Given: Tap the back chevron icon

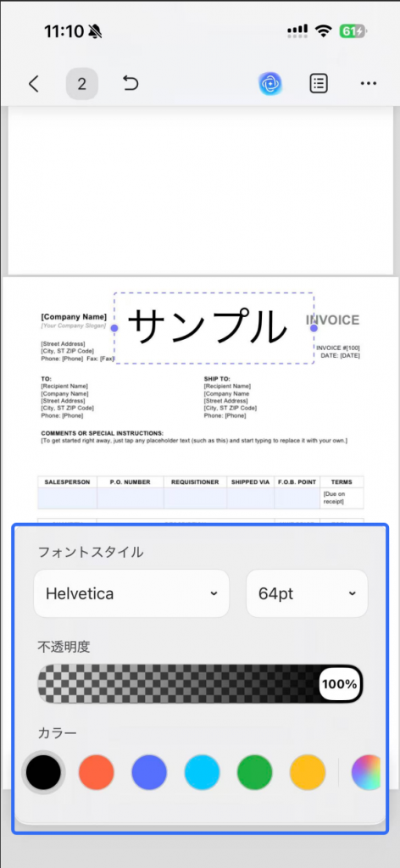Looking at the screenshot, I should pos(34,84).
